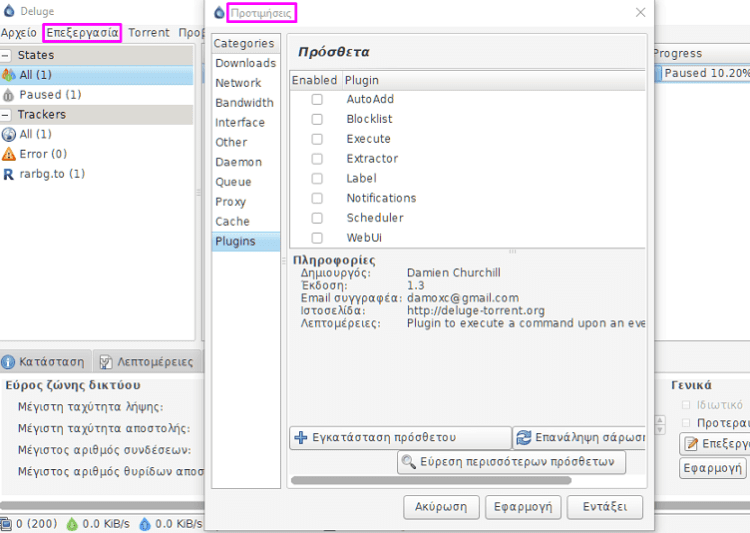Image resolution: width=750 pixels, height=533 pixels.
Task: Click the Ακύρωση button
Action: tap(441, 507)
